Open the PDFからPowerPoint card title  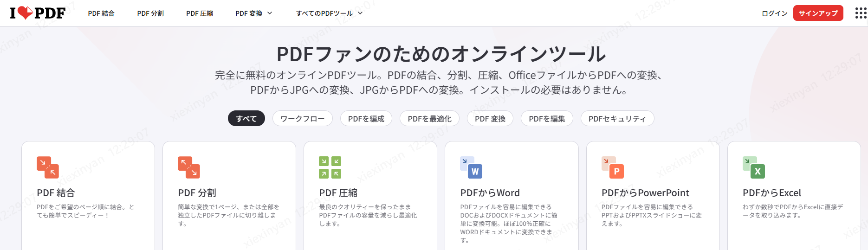(x=646, y=193)
